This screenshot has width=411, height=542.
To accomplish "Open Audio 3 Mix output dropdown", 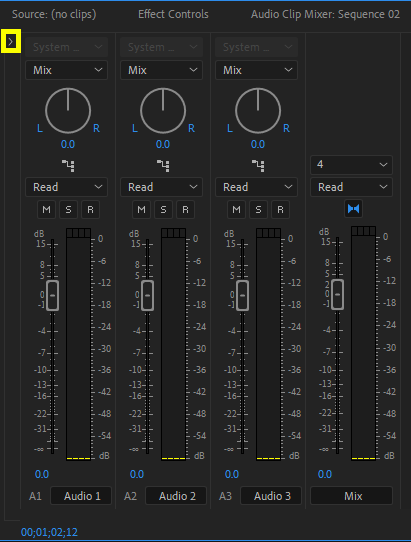I will (256, 70).
